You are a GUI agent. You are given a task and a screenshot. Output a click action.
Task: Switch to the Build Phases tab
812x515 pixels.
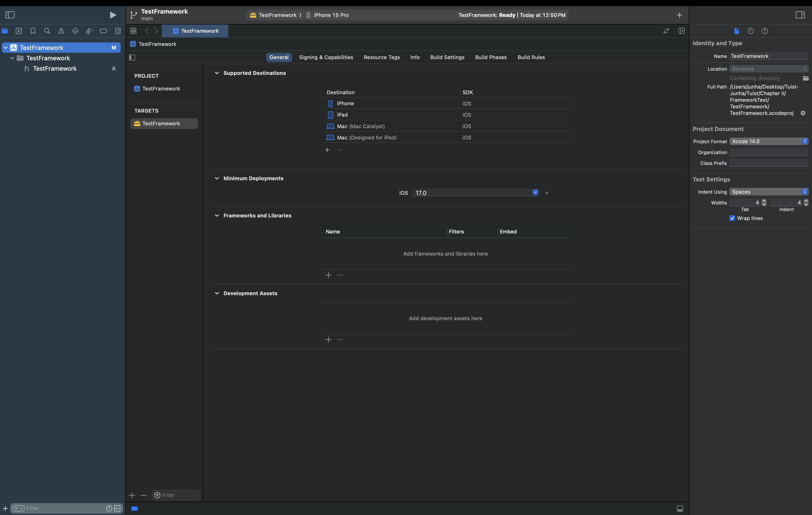[491, 57]
